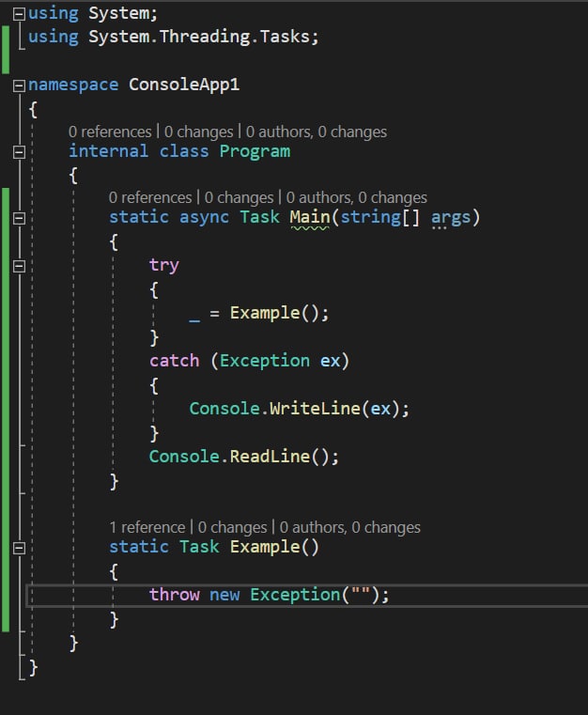This screenshot has width=588, height=715.
Task: Click the ex variable in catch clause
Action: pos(331,361)
